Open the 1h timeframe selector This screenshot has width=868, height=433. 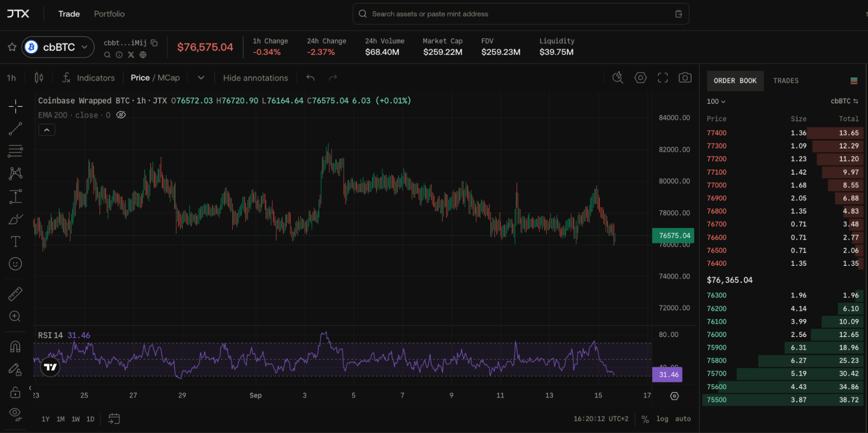[12, 78]
